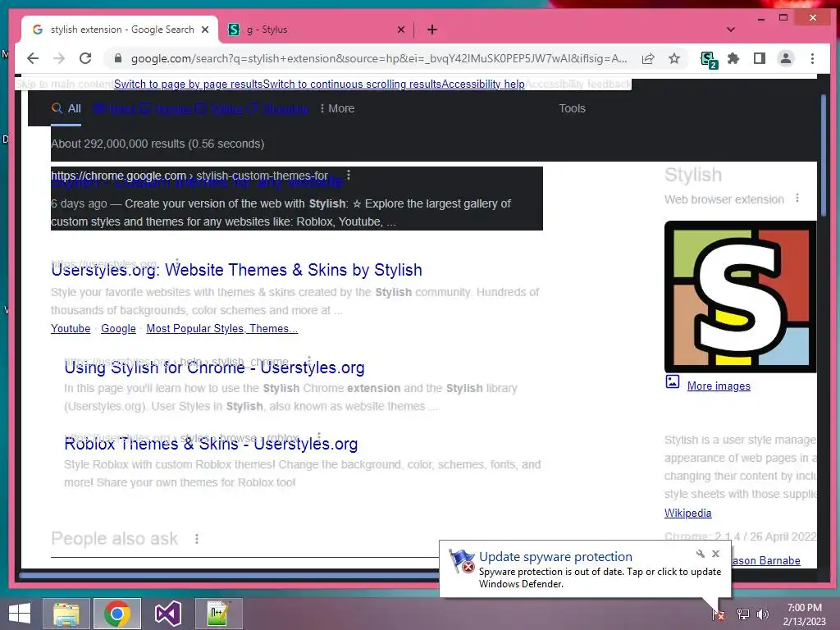
Task: Open File Explorer from the taskbar
Action: click(x=66, y=614)
